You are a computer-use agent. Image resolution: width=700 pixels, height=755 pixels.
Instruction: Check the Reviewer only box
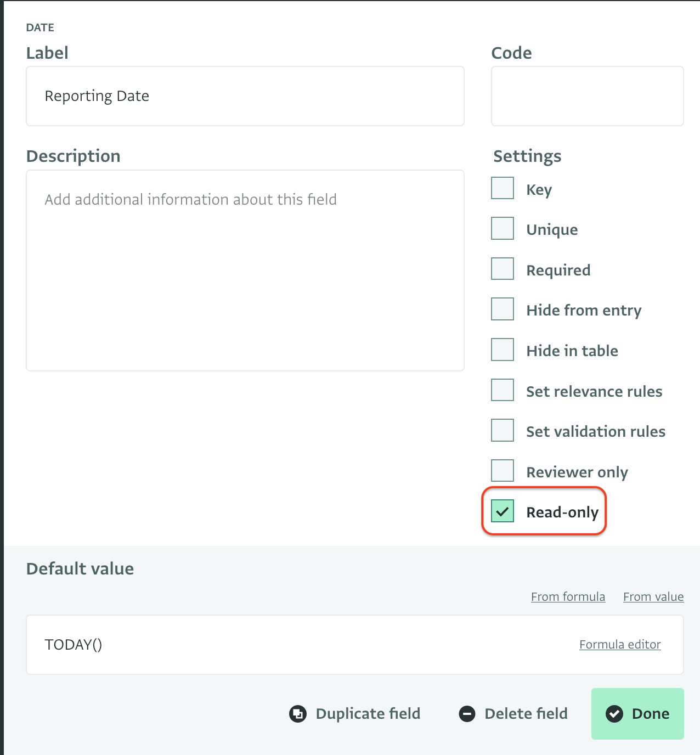coord(503,471)
